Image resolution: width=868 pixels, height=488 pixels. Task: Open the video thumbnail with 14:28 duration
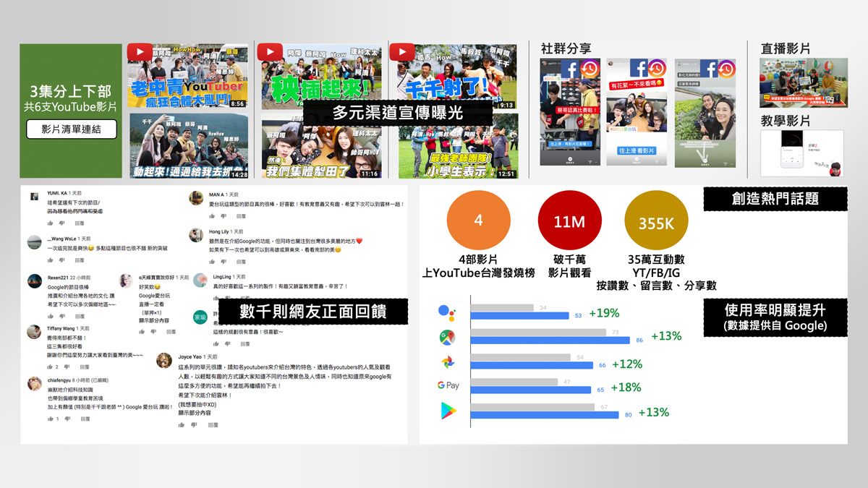pos(189,146)
